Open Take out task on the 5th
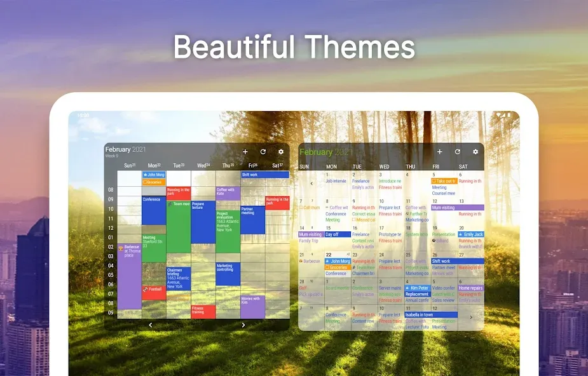This screenshot has width=588, height=376. (444, 181)
